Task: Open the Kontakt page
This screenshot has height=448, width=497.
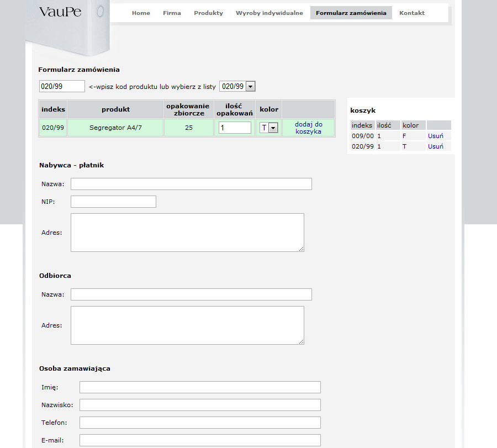Action: tap(412, 13)
